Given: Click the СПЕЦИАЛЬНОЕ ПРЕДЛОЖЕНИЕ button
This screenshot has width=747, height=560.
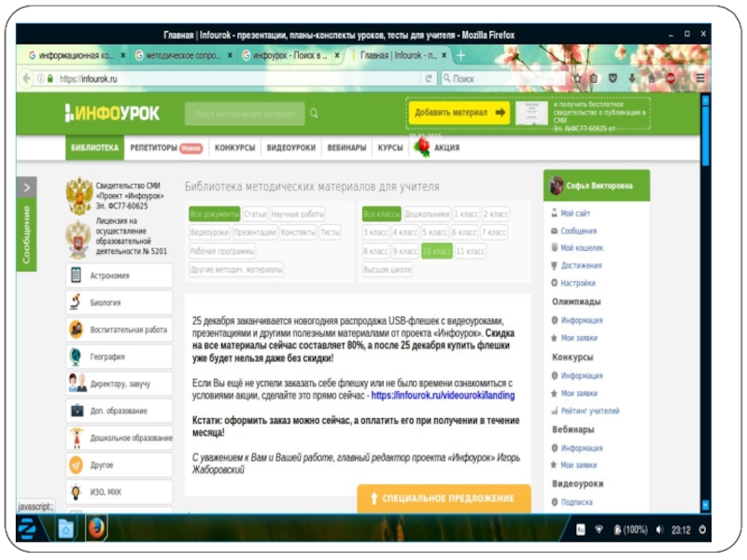Looking at the screenshot, I should 444,498.
